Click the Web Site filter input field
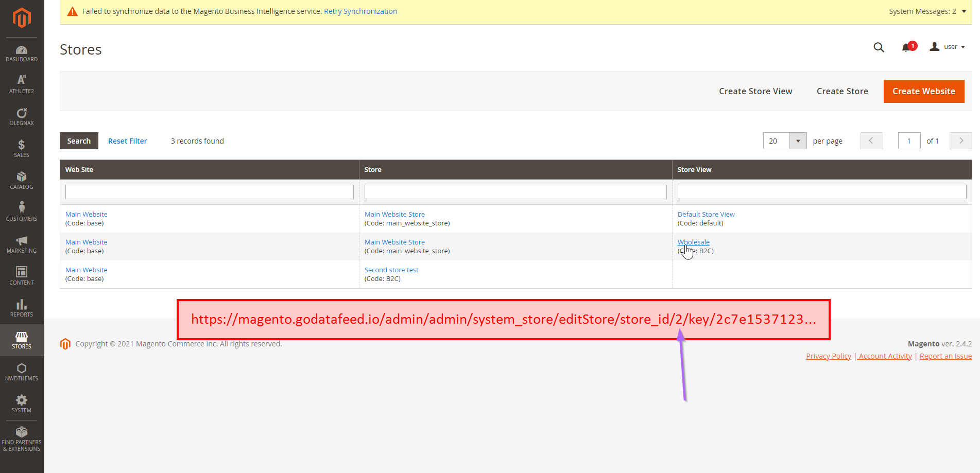This screenshot has width=980, height=473. coord(209,191)
